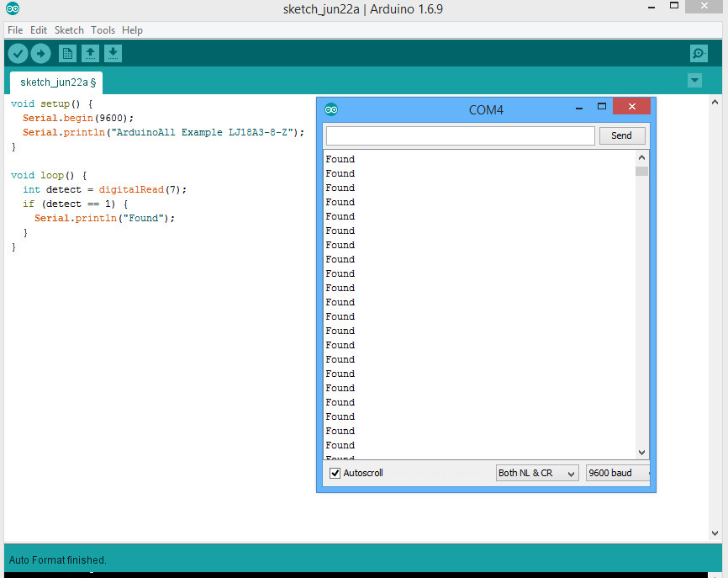The height and width of the screenshot is (578, 728).
Task: Open the 9600 baud rate dropdown
Action: (618, 473)
